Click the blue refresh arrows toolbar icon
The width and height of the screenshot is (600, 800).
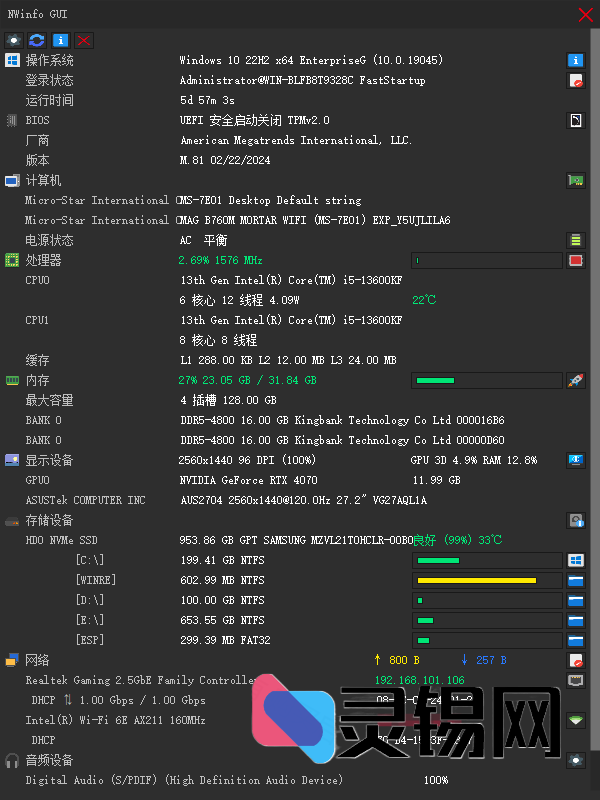pyautogui.click(x=37, y=40)
